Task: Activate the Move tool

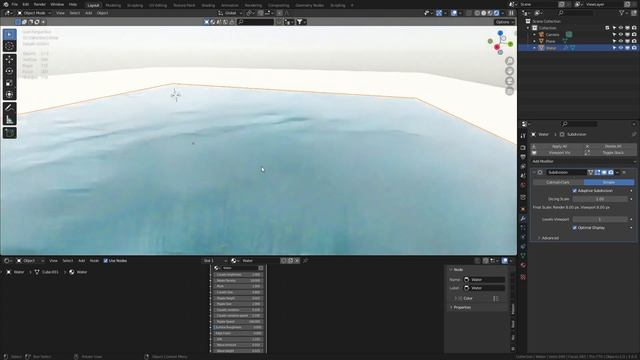Action: click(x=9, y=60)
